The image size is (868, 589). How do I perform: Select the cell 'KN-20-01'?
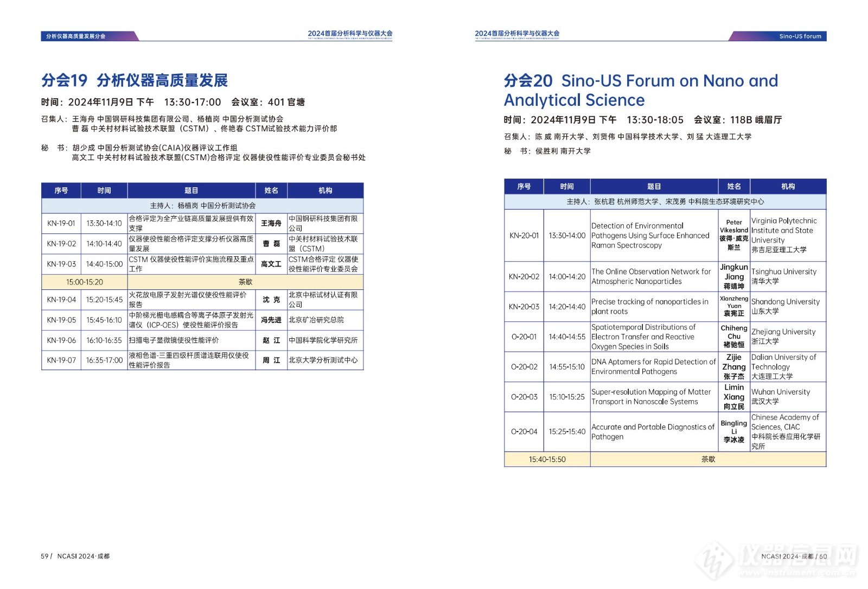click(524, 236)
